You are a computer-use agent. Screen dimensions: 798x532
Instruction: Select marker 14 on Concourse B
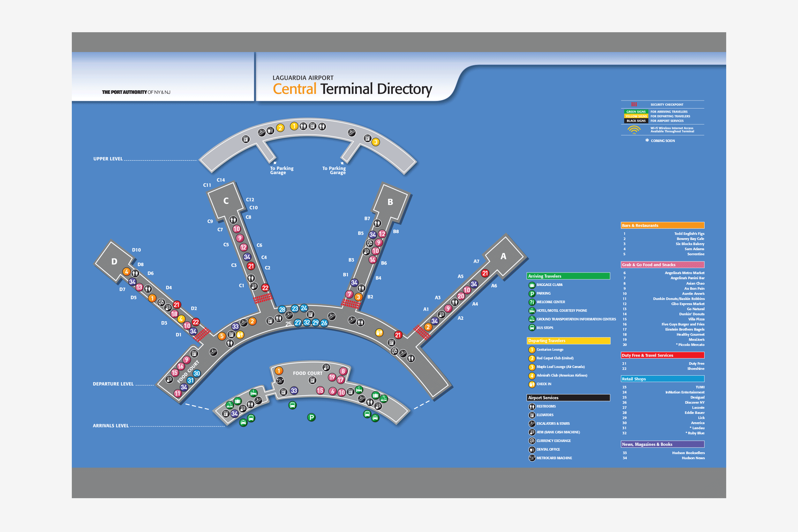372,260
